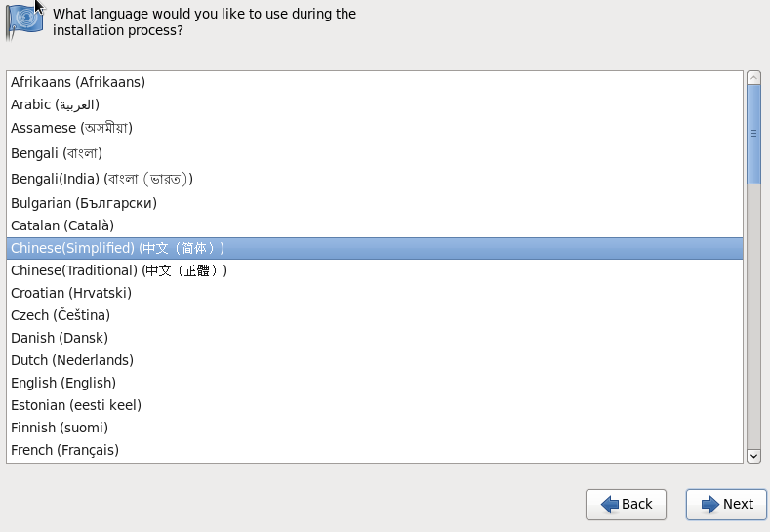Select Bulgarian from the list
The width and height of the screenshot is (770, 532).
pos(375,203)
